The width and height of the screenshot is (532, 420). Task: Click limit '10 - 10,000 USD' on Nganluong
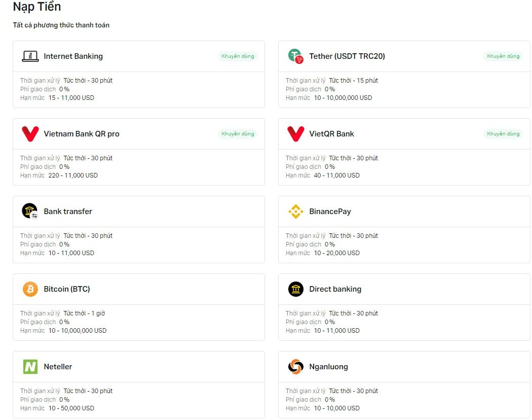(x=336, y=408)
